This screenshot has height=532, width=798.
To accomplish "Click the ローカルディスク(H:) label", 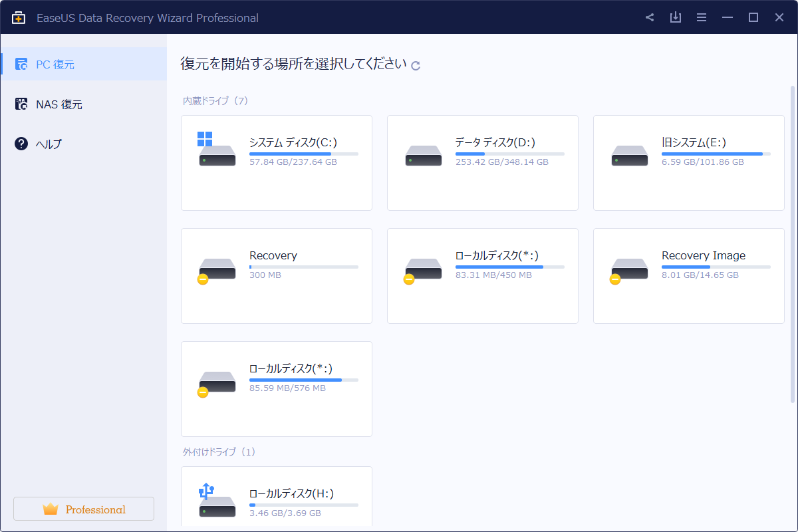I will point(291,493).
